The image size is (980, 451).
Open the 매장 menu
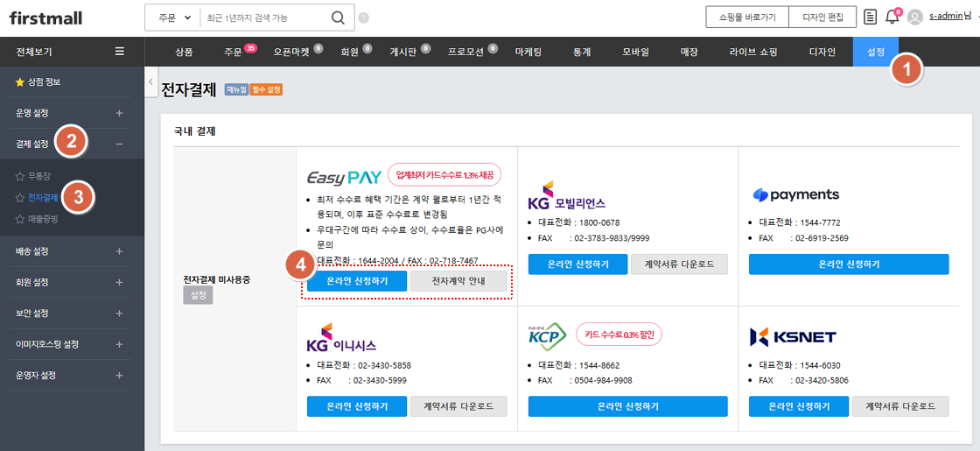(689, 52)
